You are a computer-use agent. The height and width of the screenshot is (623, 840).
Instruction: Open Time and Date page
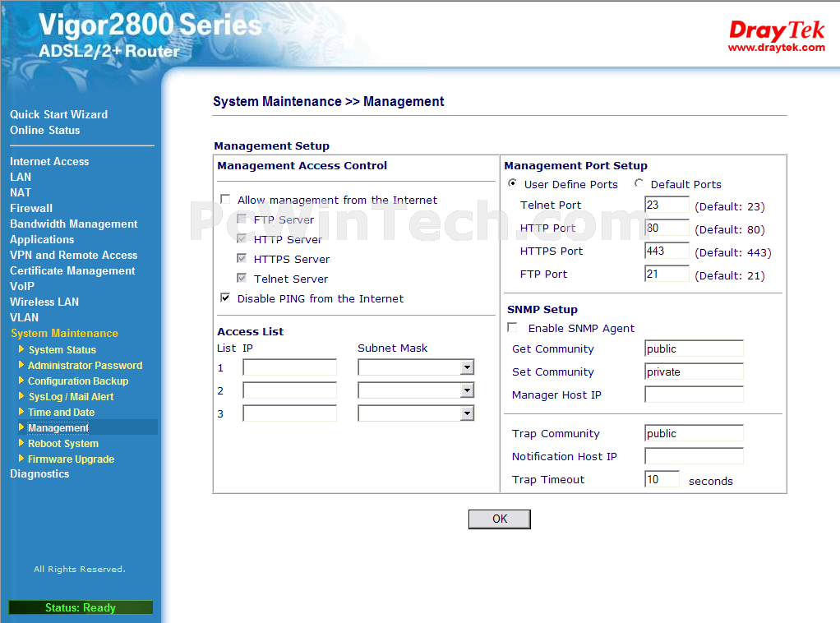coord(61,412)
